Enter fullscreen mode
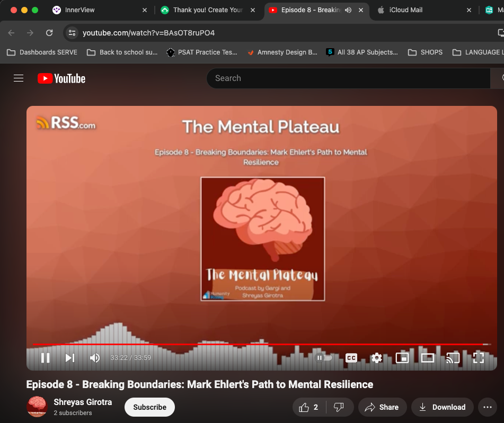This screenshot has height=423, width=504. (479, 357)
